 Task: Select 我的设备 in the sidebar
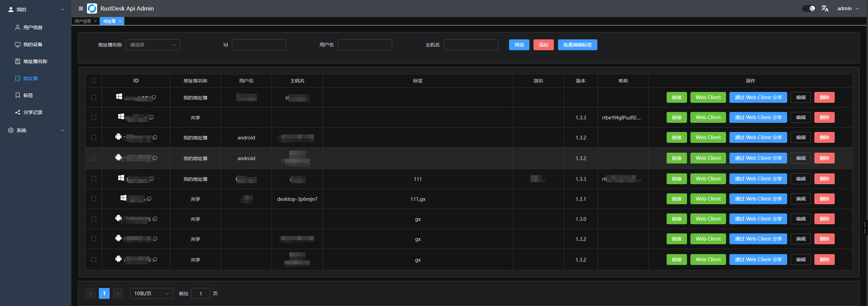click(x=33, y=44)
